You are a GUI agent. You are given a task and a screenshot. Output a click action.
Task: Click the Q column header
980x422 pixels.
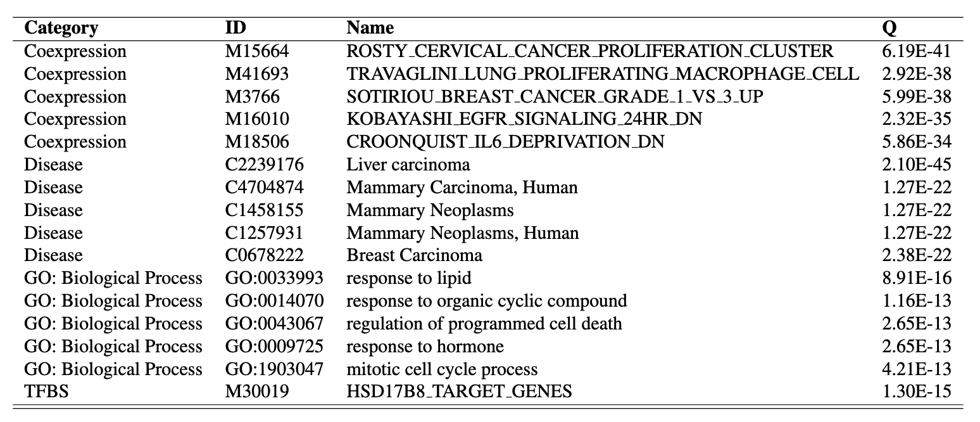(x=889, y=28)
